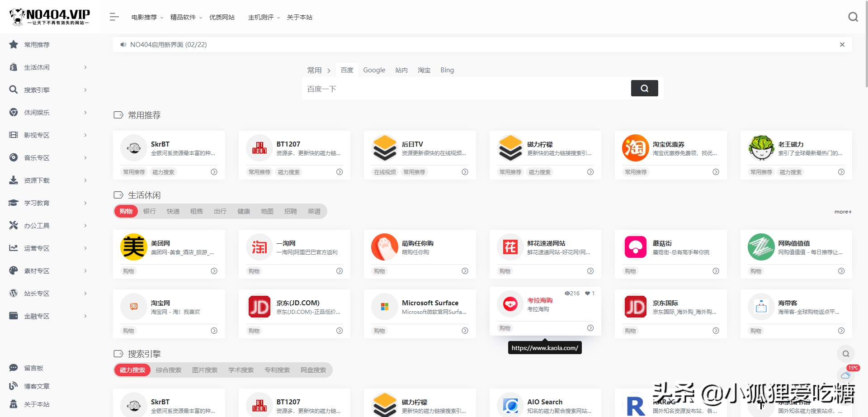Image resolution: width=868 pixels, height=417 pixels.
Task: Dismiss the NO404 announcement banner
Action: point(842,45)
